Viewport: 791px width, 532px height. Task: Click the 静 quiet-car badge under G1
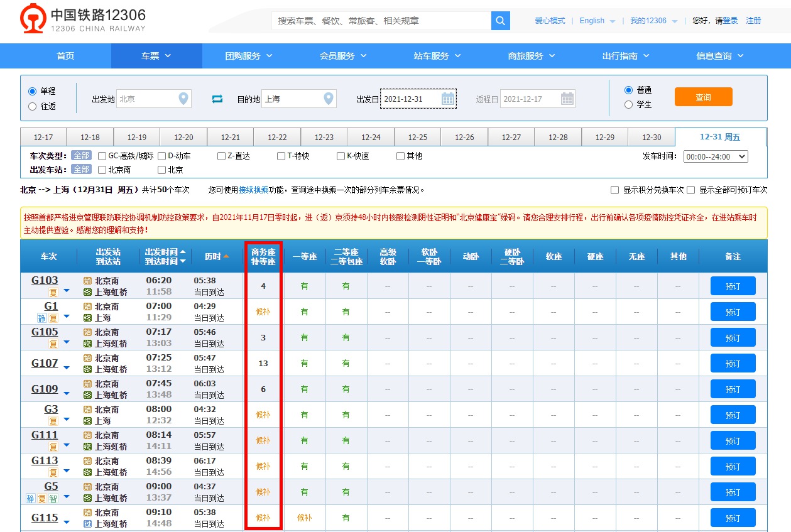click(41, 317)
